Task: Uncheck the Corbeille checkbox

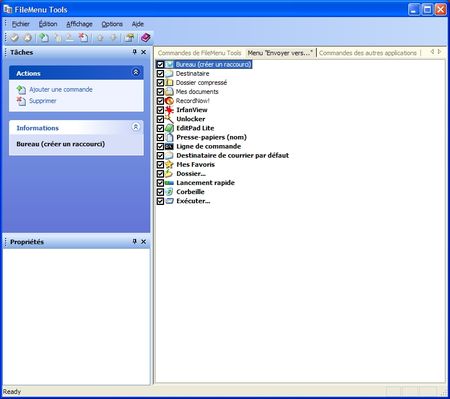Action: coord(160,192)
